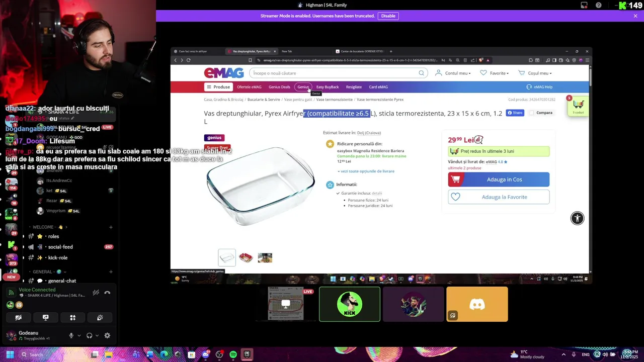Click the eMAG logo

coord(224,73)
